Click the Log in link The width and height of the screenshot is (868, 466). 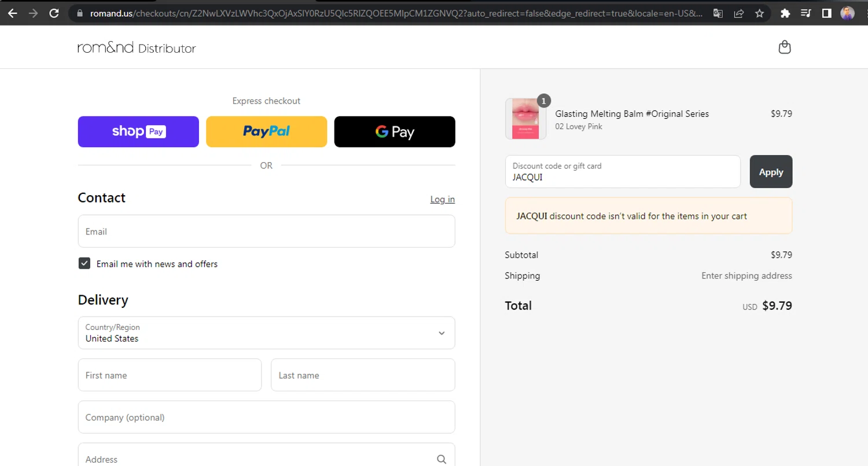(x=443, y=199)
